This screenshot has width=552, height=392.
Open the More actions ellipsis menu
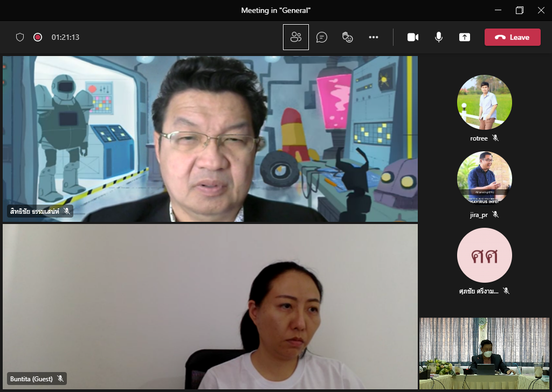point(374,37)
